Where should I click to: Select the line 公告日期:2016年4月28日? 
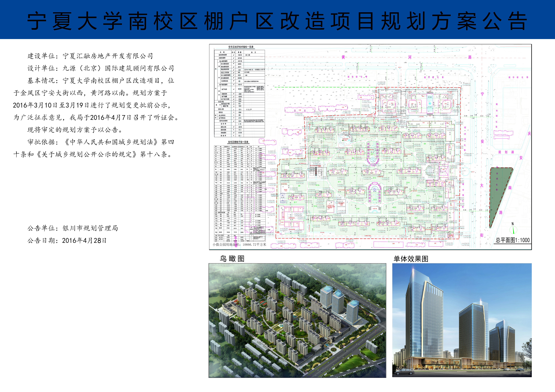coord(67,241)
